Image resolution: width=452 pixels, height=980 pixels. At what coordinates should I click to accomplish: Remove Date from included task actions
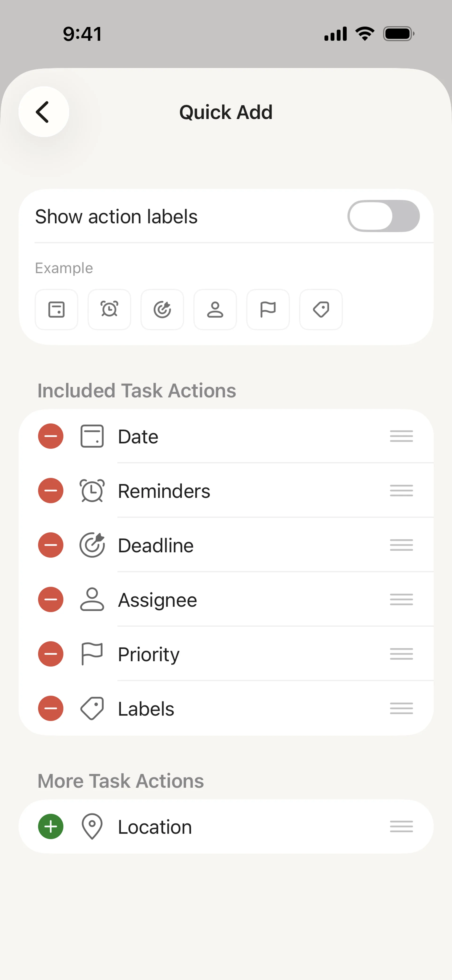51,436
